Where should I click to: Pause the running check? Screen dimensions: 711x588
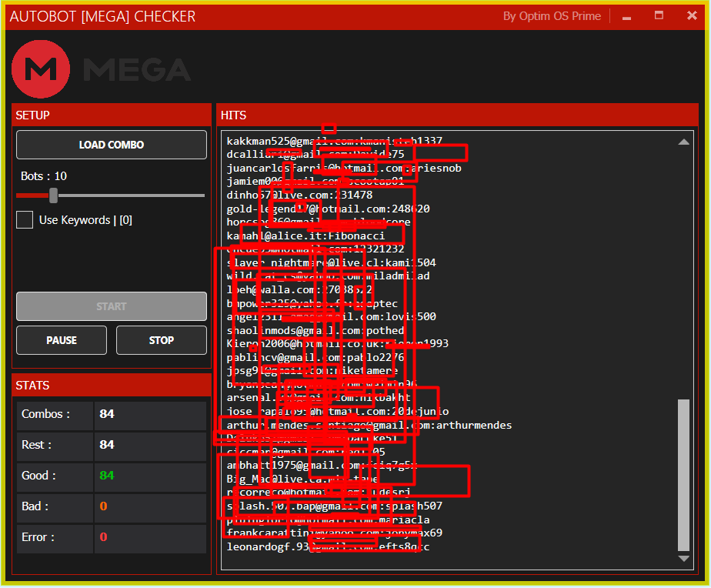coord(62,340)
